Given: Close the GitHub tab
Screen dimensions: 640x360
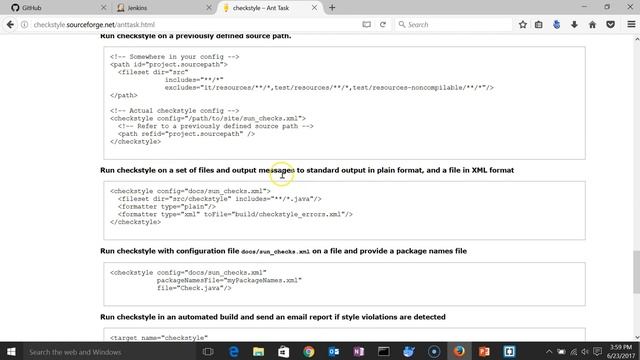Looking at the screenshot, I should [103, 8].
